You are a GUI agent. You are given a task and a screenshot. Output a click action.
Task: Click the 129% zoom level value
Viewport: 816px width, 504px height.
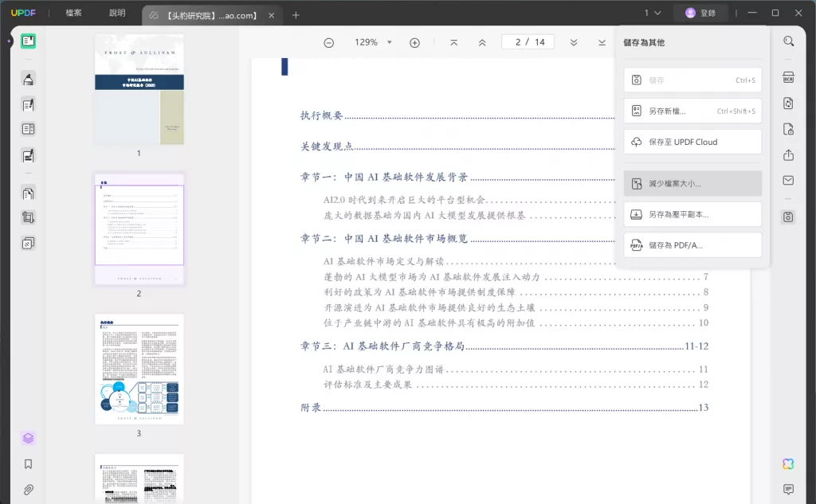366,42
